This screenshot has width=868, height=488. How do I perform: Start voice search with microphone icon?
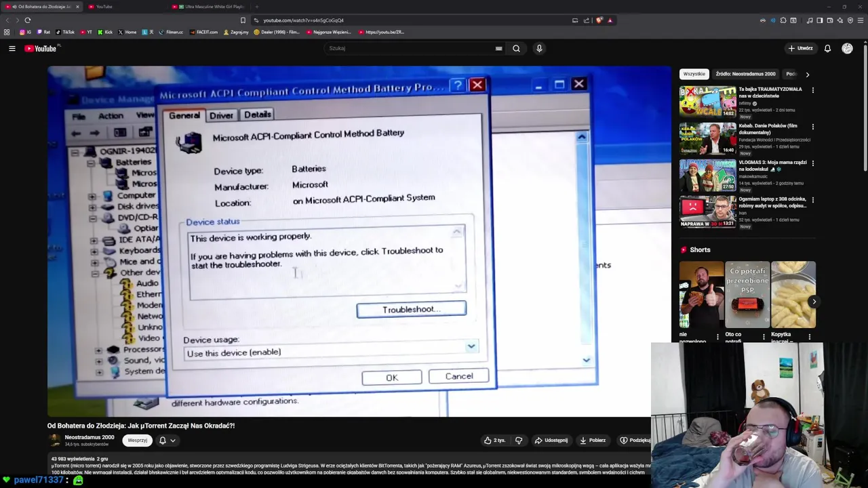539,48
